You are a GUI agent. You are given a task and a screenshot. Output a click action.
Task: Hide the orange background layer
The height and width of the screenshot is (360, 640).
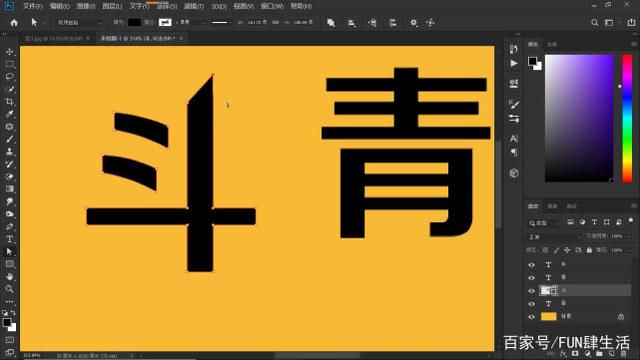(x=531, y=317)
